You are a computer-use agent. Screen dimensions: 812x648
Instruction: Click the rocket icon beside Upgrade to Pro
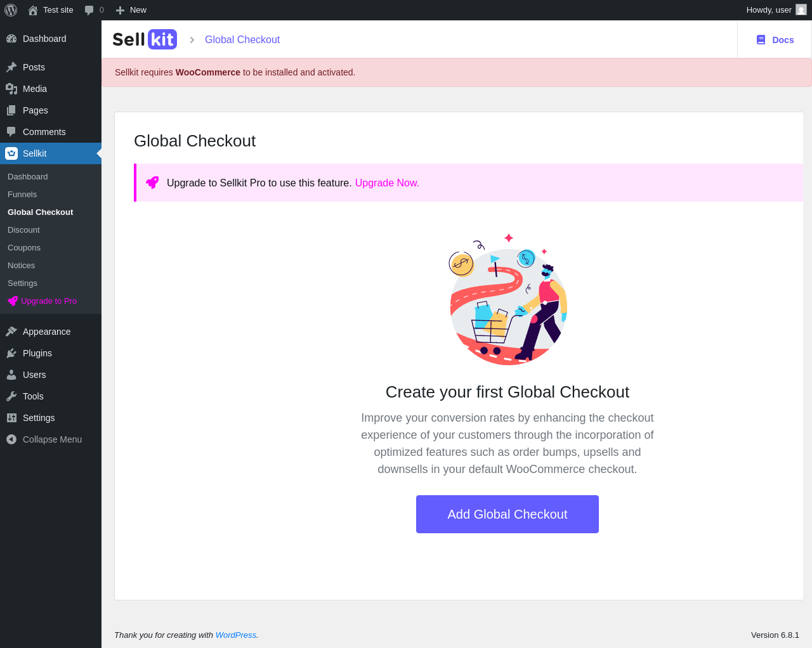[x=13, y=301]
